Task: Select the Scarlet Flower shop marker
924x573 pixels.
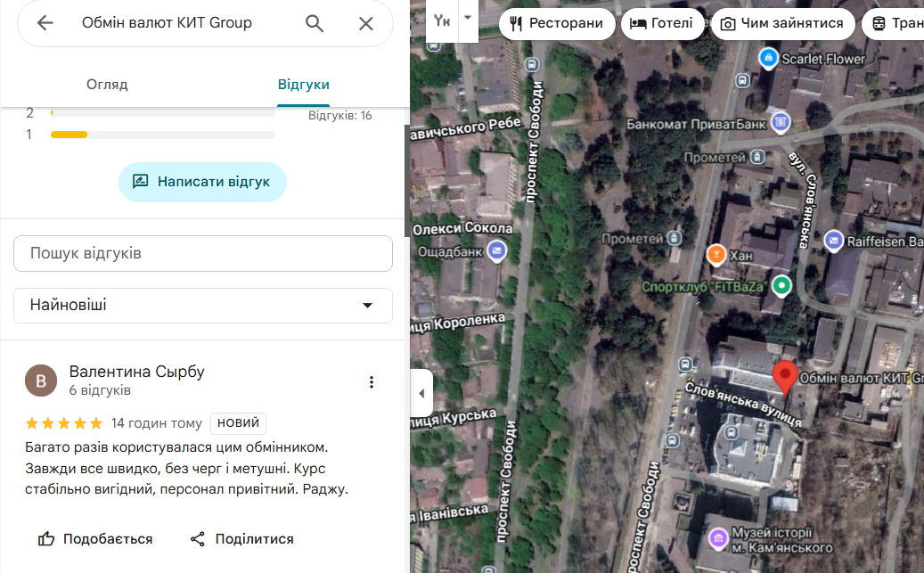Action: [768, 58]
